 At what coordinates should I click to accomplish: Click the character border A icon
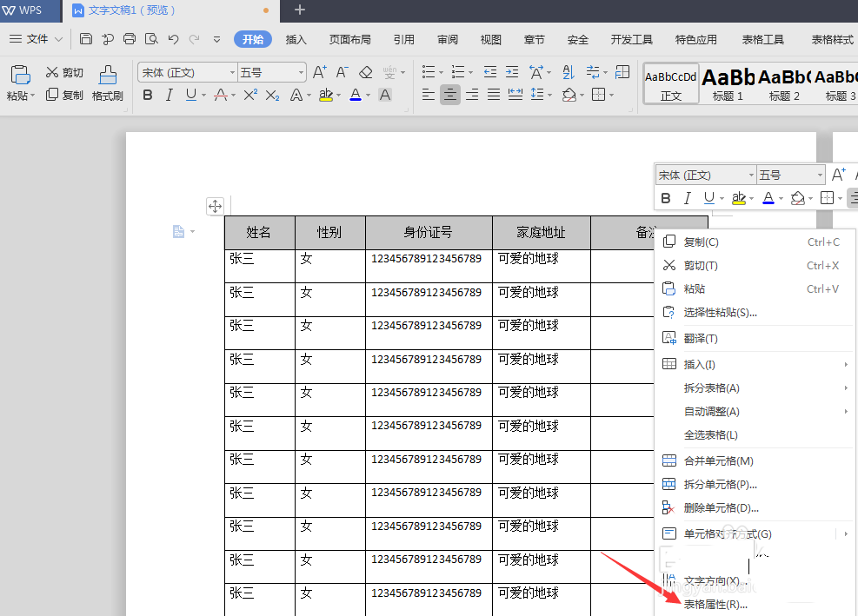point(385,96)
